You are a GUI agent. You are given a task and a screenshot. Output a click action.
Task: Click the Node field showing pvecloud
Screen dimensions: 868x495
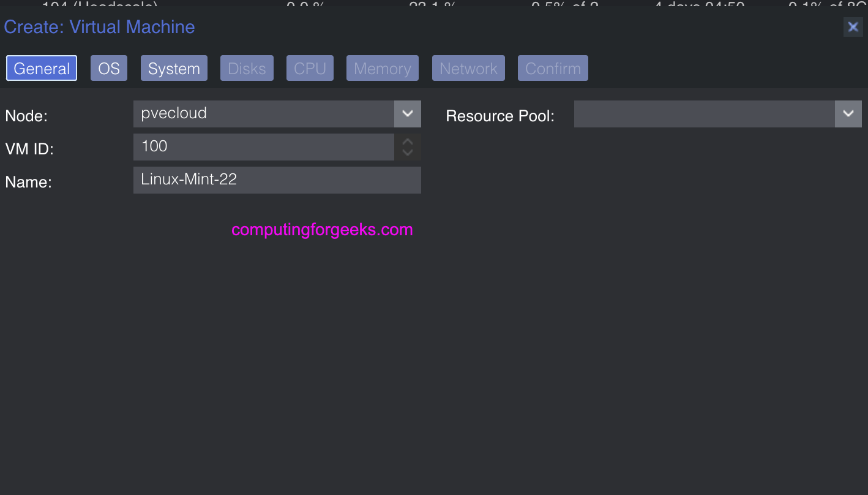[x=263, y=114]
